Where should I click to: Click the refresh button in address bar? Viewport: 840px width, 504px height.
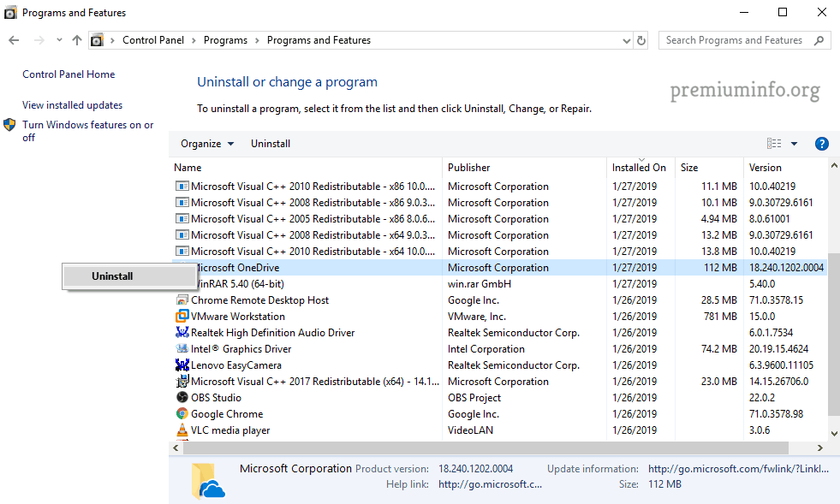tap(641, 40)
